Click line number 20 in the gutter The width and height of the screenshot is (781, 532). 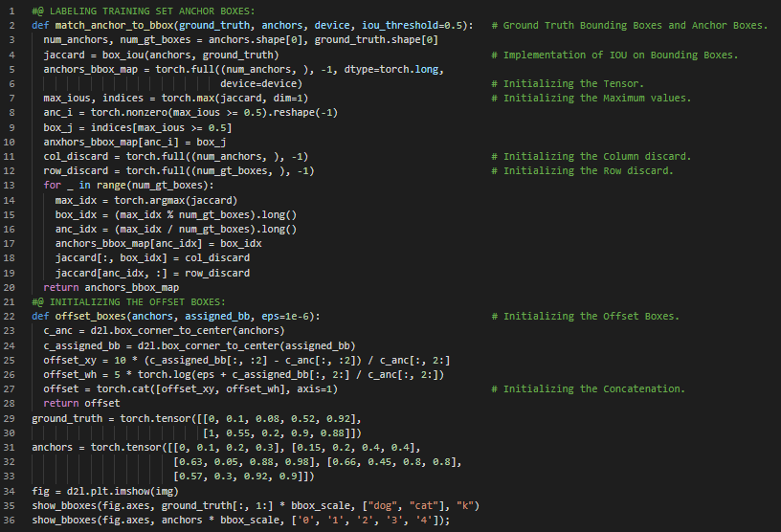[x=11, y=287]
